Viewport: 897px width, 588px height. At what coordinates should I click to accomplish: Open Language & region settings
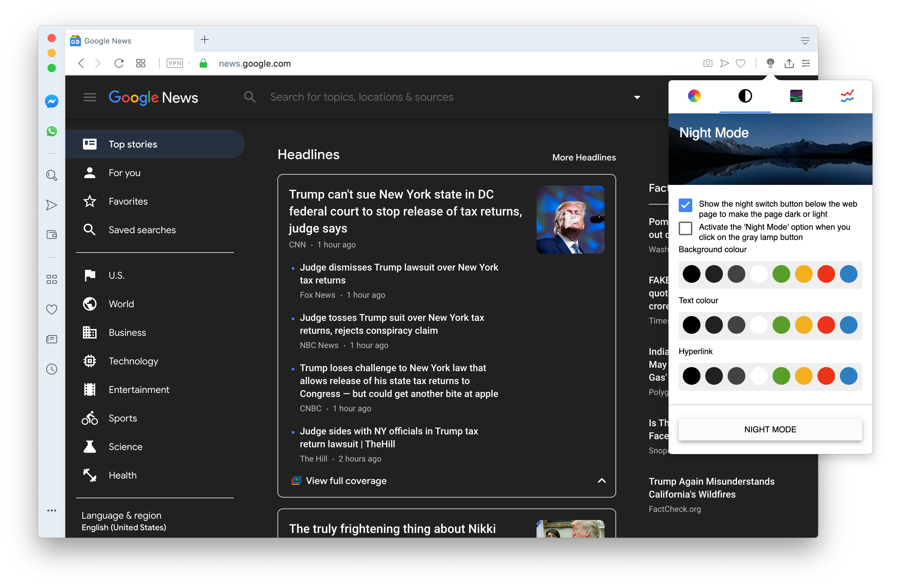point(124,521)
